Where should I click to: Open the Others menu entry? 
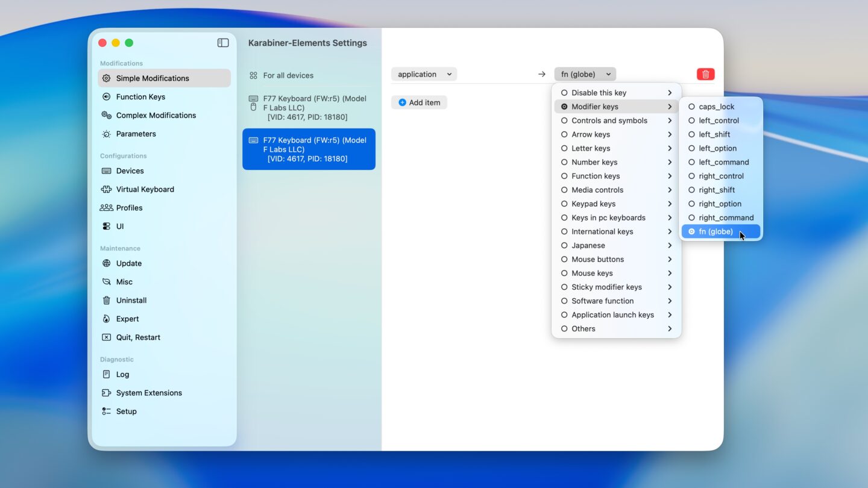click(x=617, y=328)
